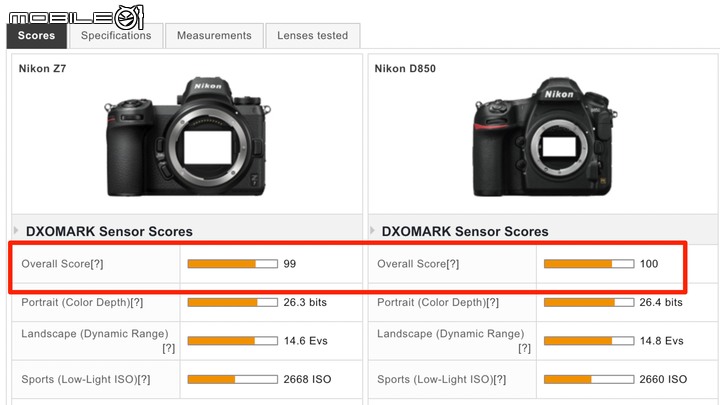Image resolution: width=720 pixels, height=405 pixels.
Task: Click the D850 dynamic range bar
Action: (x=589, y=341)
